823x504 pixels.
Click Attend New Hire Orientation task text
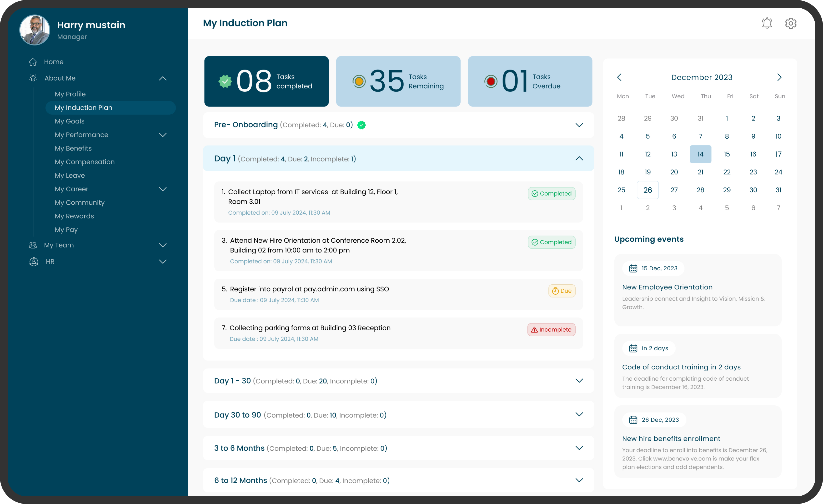click(x=318, y=245)
